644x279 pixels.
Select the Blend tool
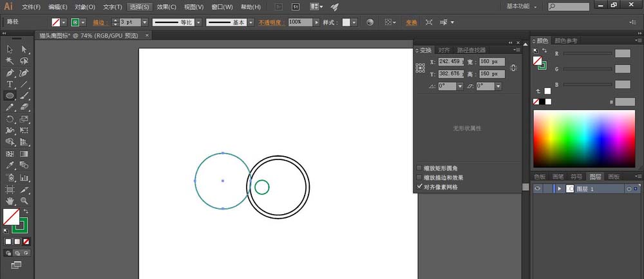pos(24,165)
